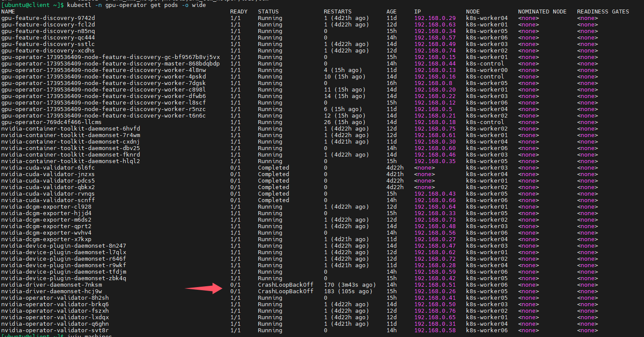Select pod name gpu-feature-discovery-9742d
Viewport: 644px width, 337px height.
point(48,18)
